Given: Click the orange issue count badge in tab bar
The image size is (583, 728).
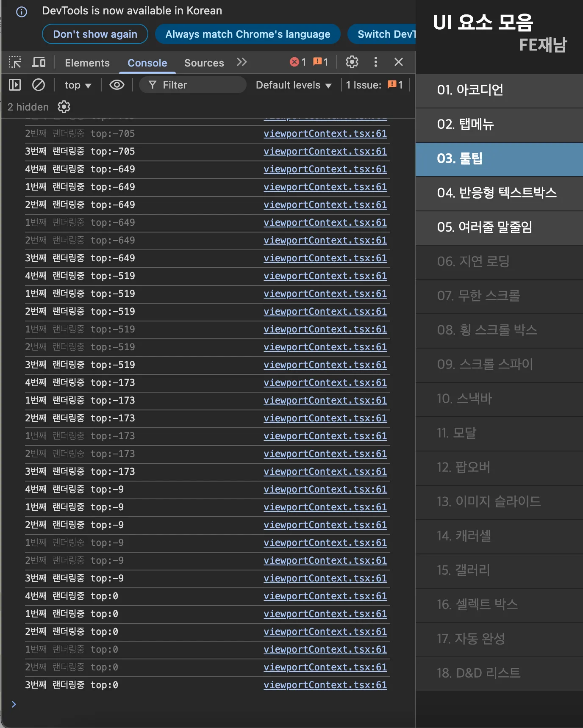Looking at the screenshot, I should [x=321, y=62].
